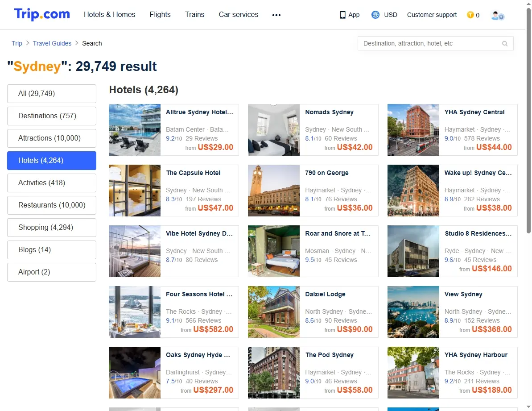532x411 pixels.
Task: Click Wake up! Sydney title
Action: tap(478, 173)
